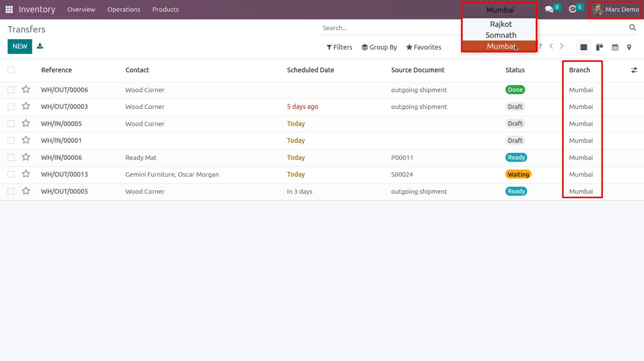This screenshot has height=361, width=644.
Task: Sort by the Status column header
Action: pyautogui.click(x=515, y=70)
